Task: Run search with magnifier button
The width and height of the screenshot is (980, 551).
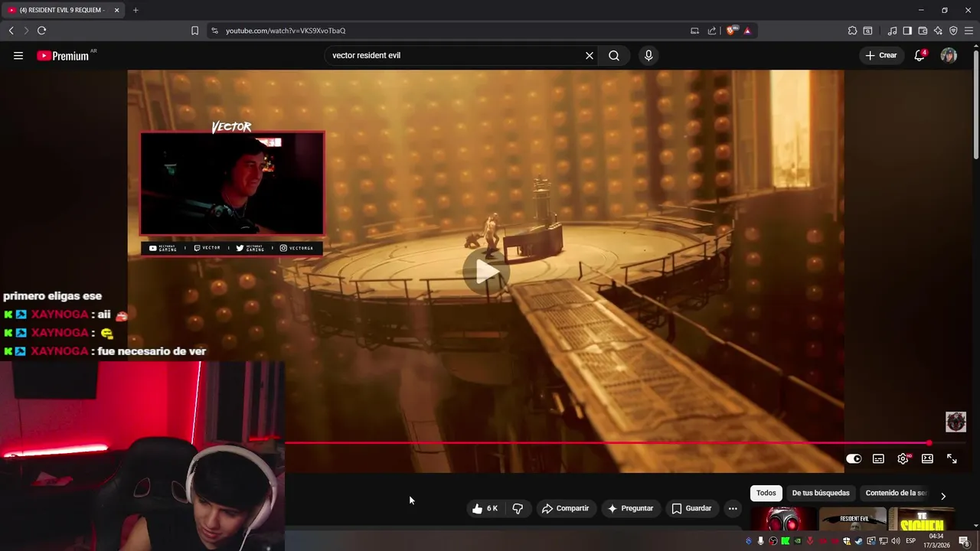Action: pyautogui.click(x=614, y=55)
